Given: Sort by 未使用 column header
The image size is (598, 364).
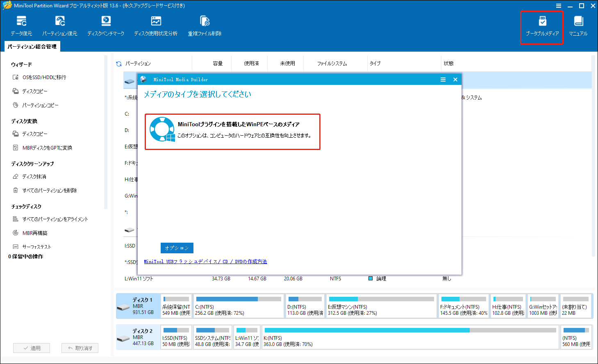Looking at the screenshot, I should [287, 64].
